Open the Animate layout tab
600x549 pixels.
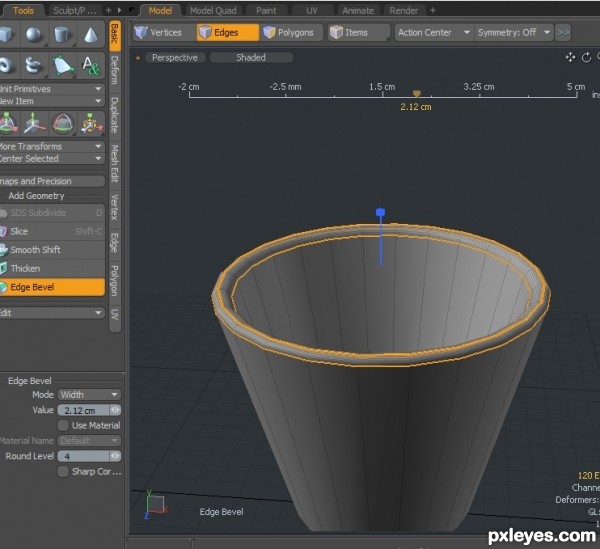point(358,11)
